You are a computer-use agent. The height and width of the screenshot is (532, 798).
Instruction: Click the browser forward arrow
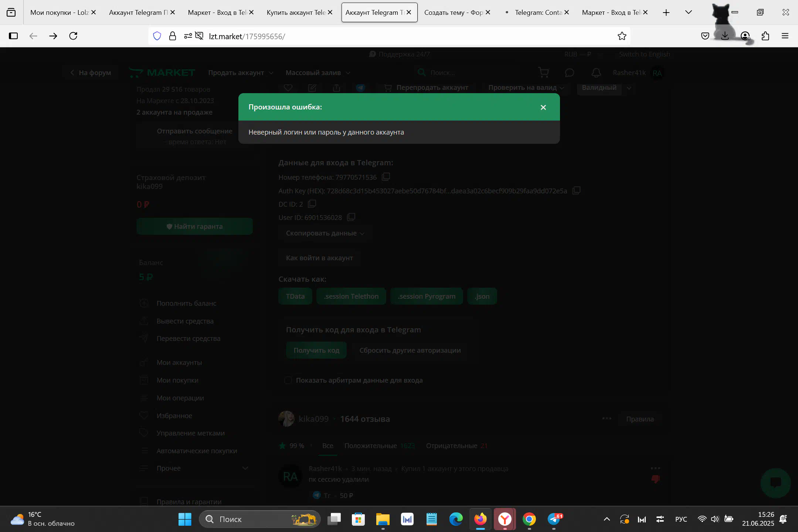pyautogui.click(x=53, y=36)
